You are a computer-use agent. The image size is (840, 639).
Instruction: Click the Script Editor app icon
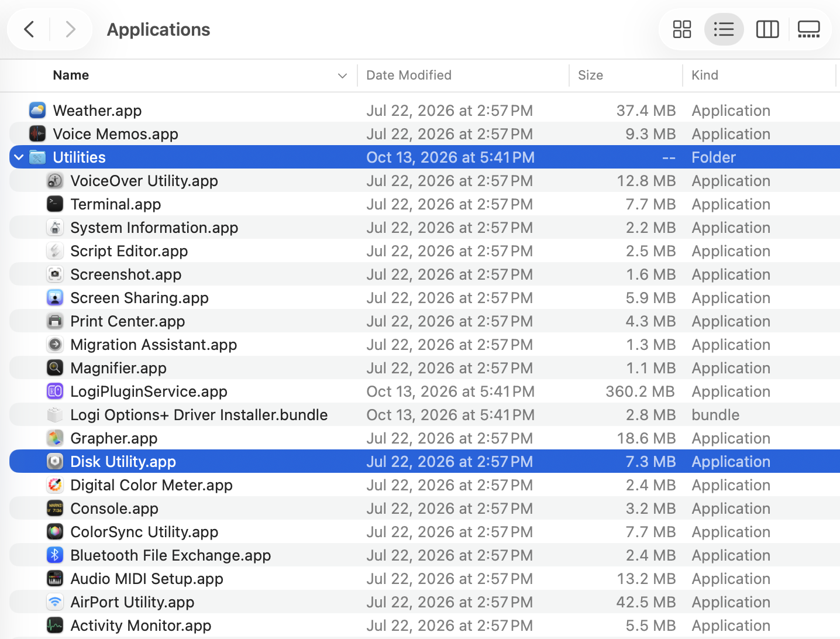tap(55, 250)
